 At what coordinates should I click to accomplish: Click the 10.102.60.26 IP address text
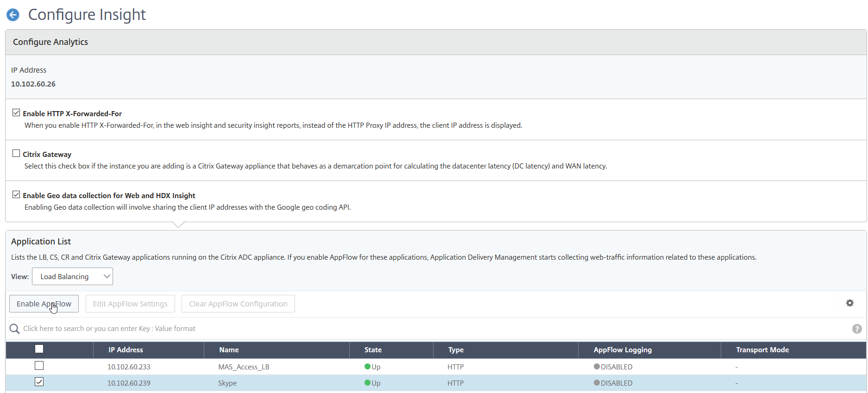point(33,84)
